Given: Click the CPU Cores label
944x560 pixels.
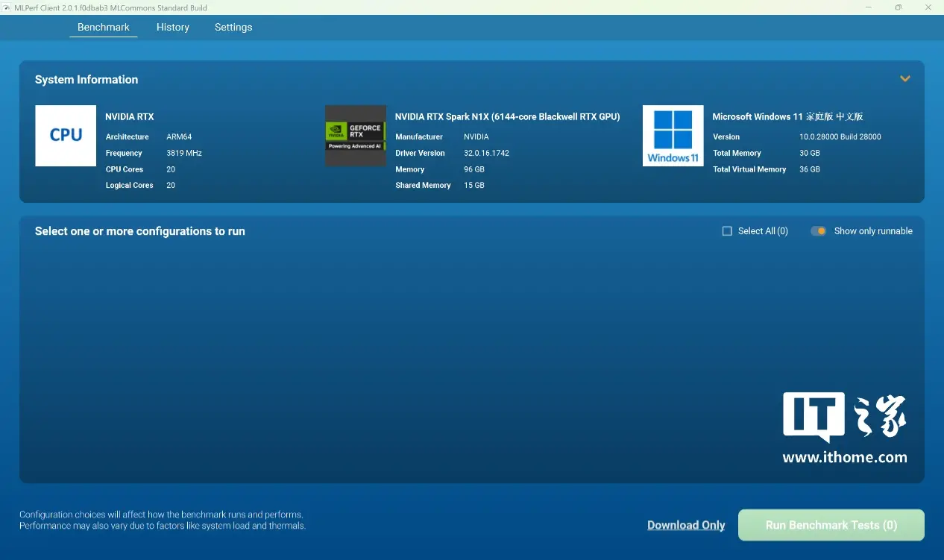Looking at the screenshot, I should (125, 169).
